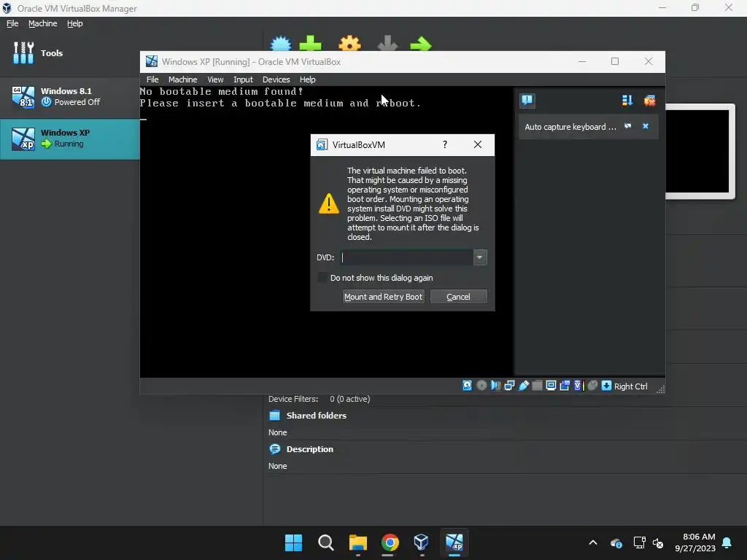Screen dimensions: 747x560
Task: Click the USB device status icon
Action: pyautogui.click(x=524, y=386)
